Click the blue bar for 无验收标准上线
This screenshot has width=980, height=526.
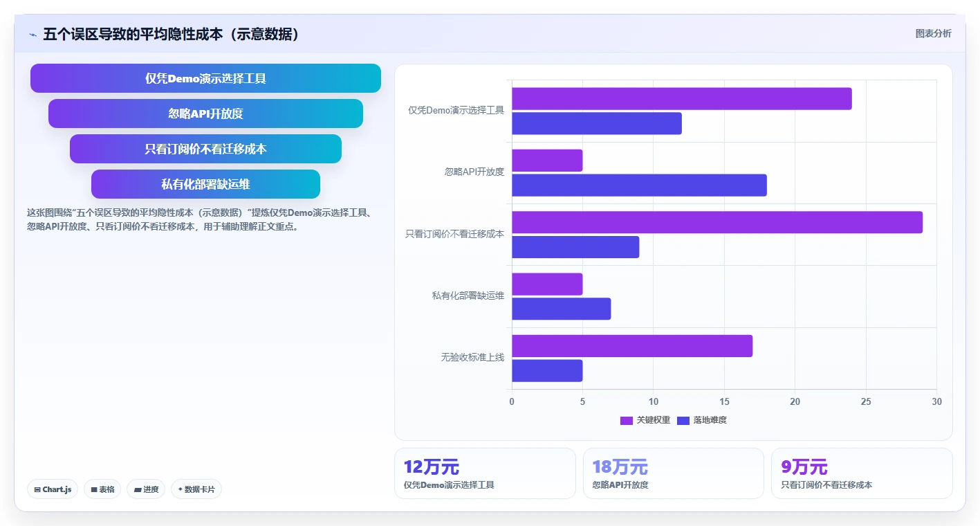[547, 371]
